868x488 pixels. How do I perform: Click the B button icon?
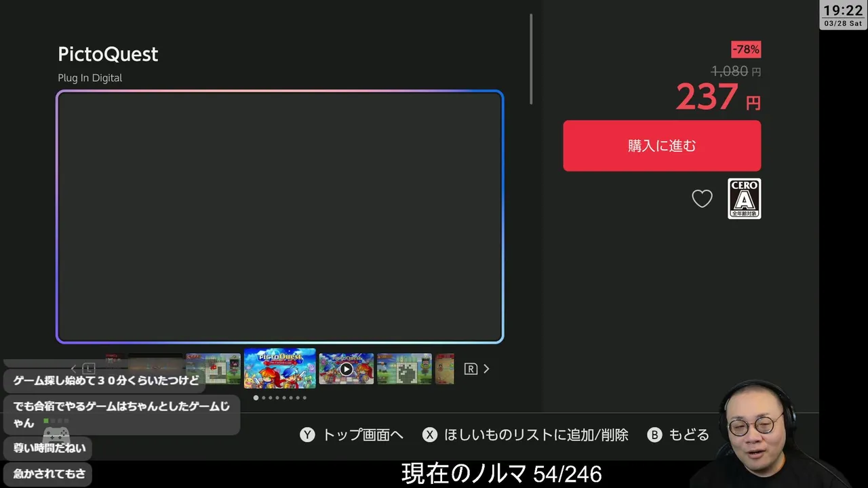(x=654, y=435)
